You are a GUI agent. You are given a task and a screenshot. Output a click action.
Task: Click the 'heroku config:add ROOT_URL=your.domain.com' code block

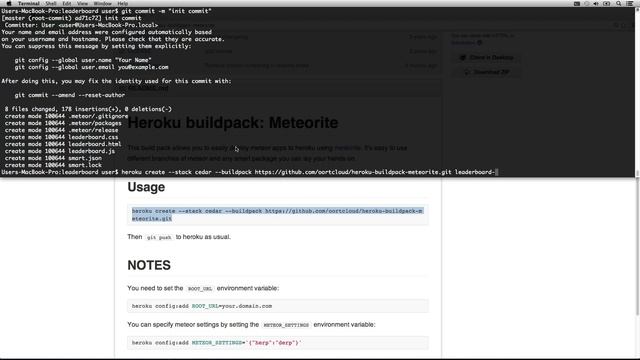pos(278,306)
